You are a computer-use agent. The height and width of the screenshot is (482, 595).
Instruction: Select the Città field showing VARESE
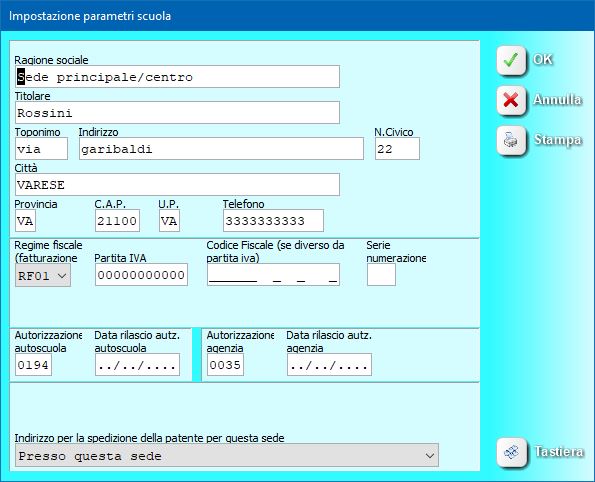click(x=177, y=185)
